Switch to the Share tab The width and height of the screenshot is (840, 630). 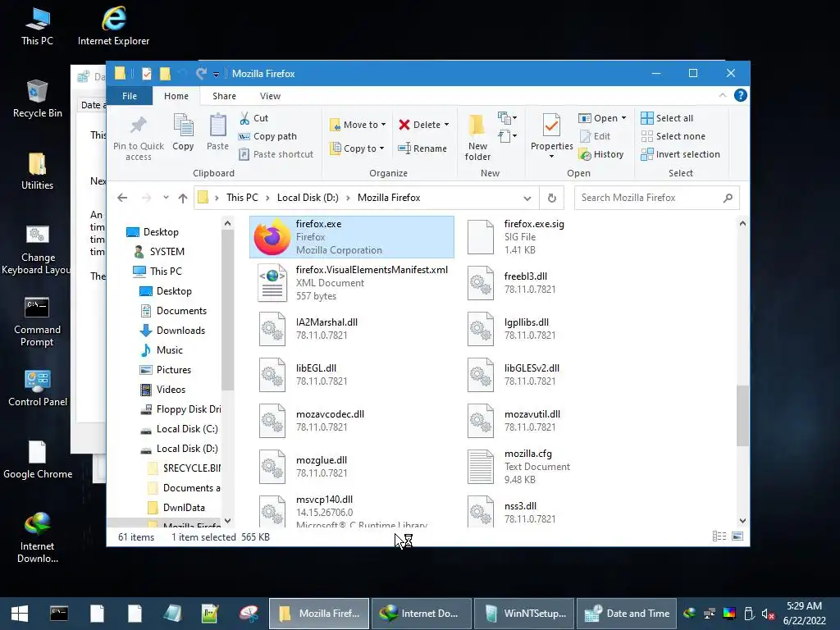[224, 96]
